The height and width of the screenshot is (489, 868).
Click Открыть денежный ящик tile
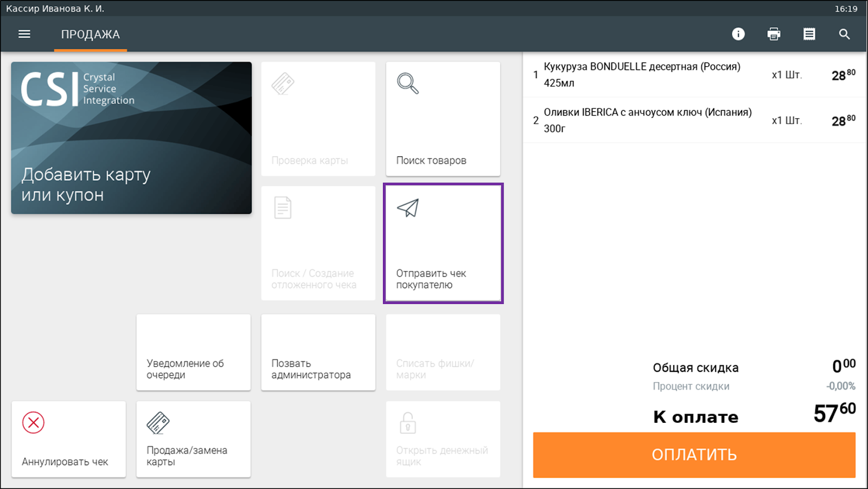(x=443, y=440)
